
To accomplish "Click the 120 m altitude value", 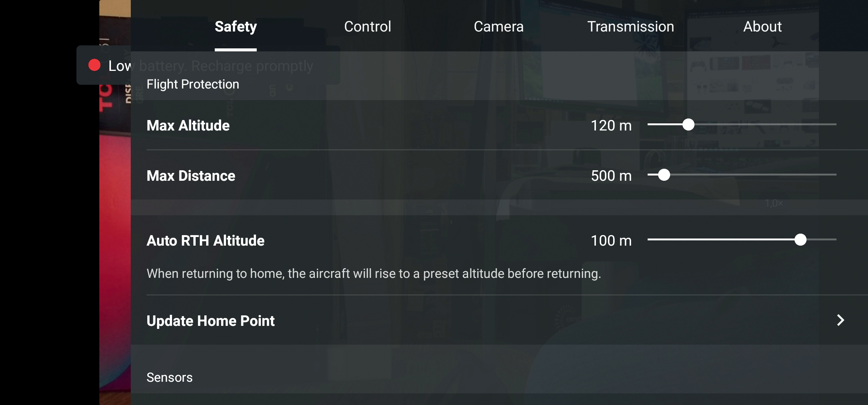I will tap(611, 126).
